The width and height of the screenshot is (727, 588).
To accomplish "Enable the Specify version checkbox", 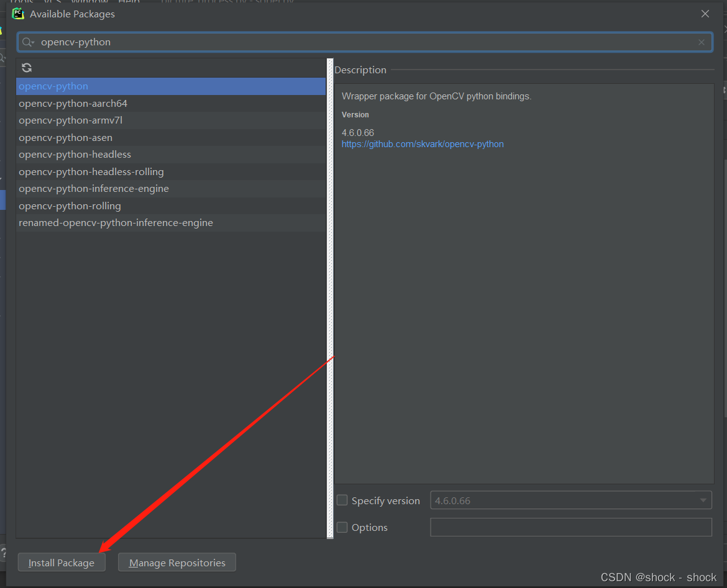I will 342,500.
